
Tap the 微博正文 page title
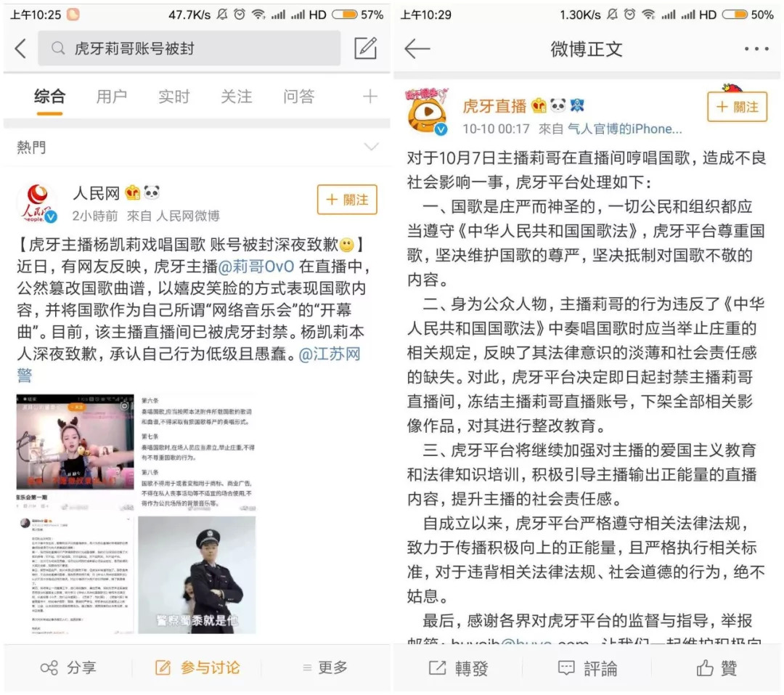586,49
